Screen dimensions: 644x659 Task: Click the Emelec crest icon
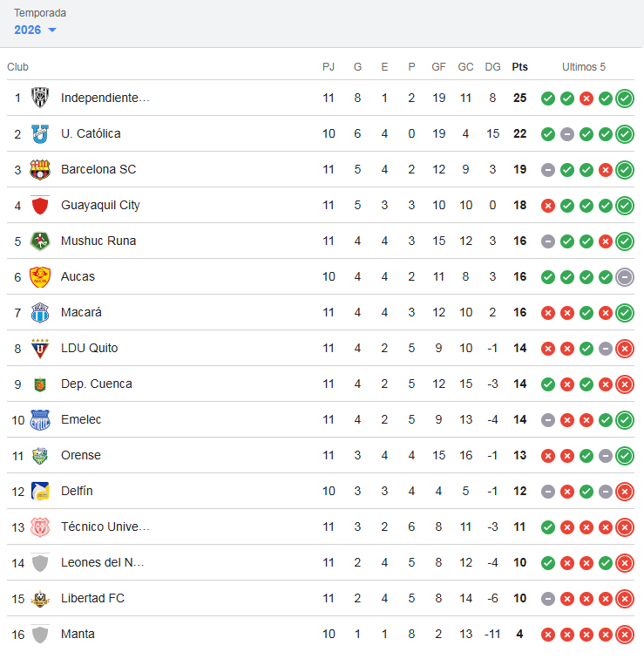[x=40, y=419]
